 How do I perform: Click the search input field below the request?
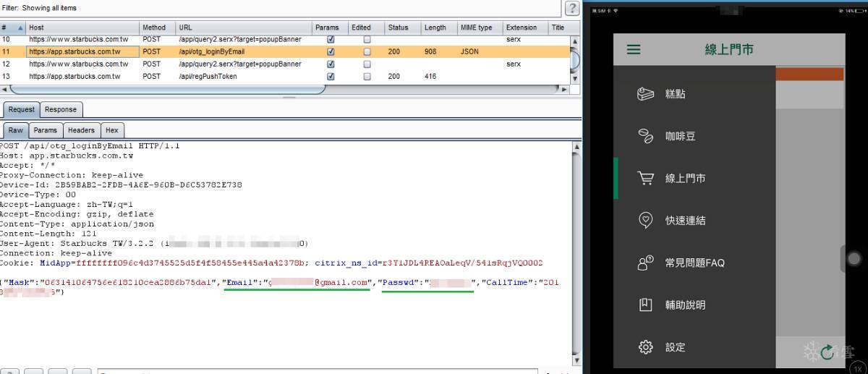(317, 372)
